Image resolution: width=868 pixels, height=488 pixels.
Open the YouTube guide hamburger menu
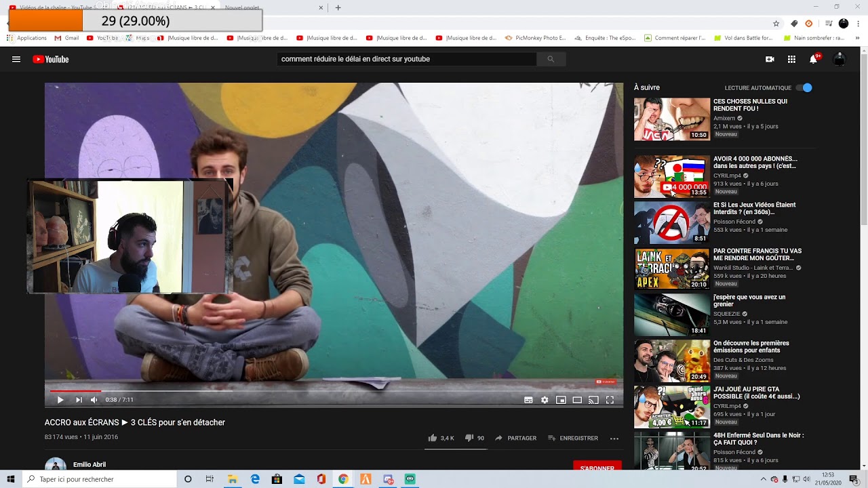(16, 59)
